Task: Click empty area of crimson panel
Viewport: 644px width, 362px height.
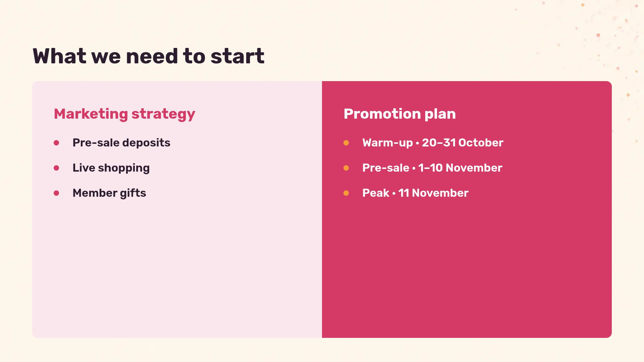Action: tap(467, 268)
